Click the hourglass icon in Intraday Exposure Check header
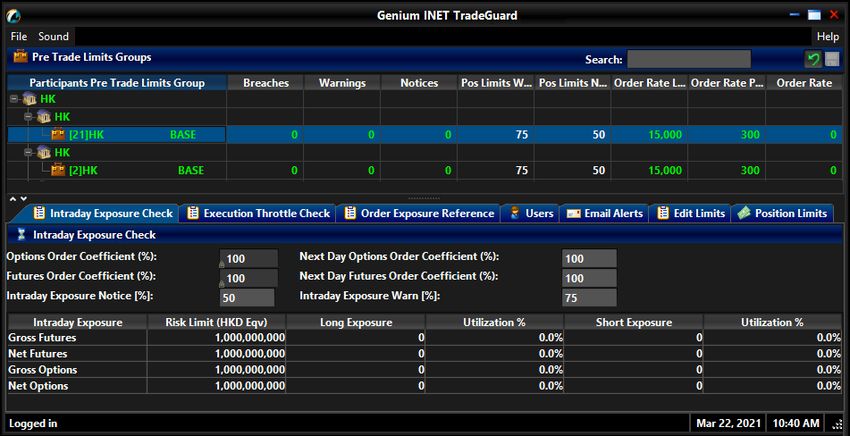 point(21,235)
